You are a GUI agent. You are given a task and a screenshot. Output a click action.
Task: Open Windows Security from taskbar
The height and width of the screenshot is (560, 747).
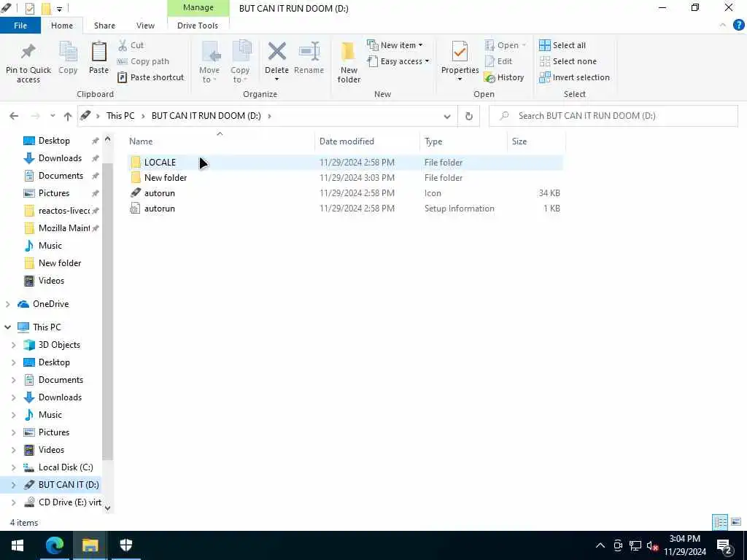click(125, 545)
